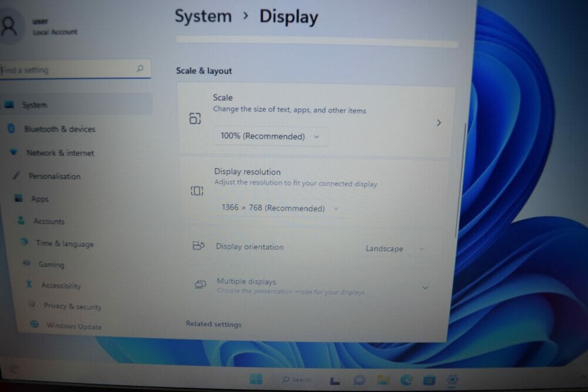Go to Accounts settings
The width and height of the screenshot is (588, 392).
[49, 221]
